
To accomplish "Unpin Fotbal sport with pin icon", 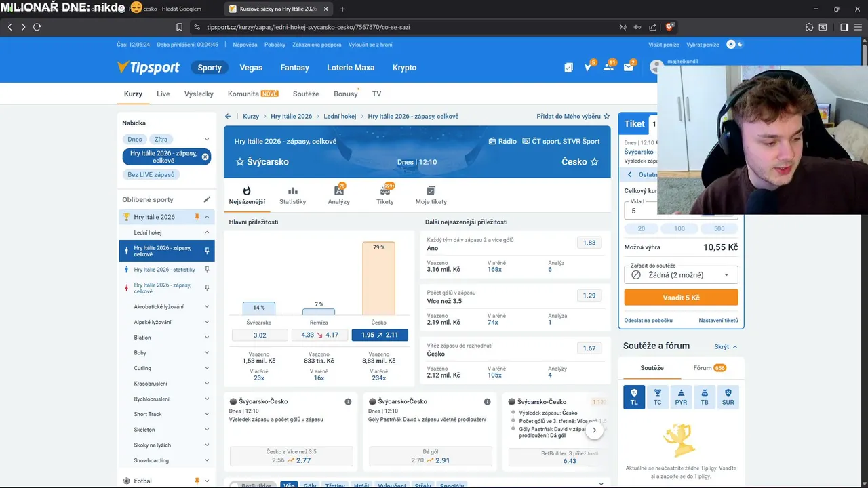I will pos(197,481).
